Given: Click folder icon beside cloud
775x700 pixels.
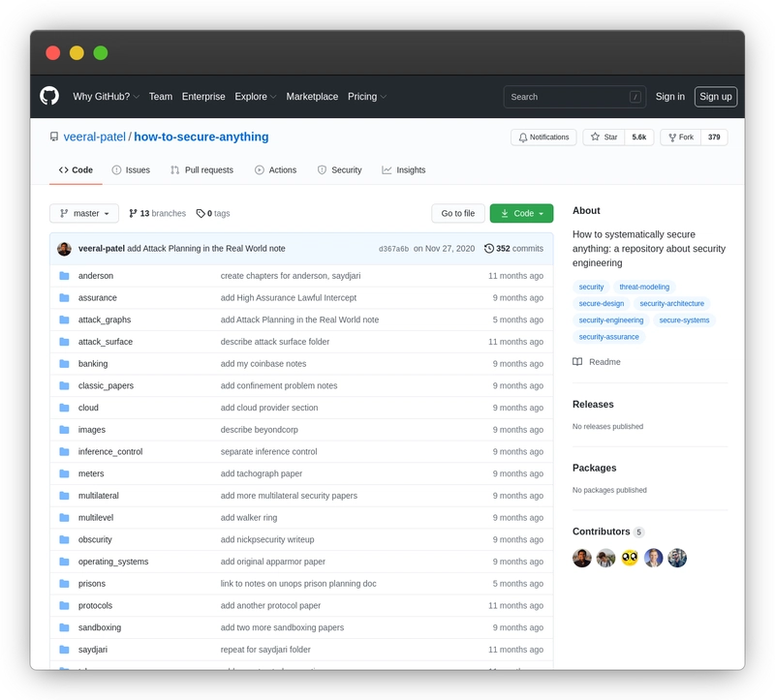Looking at the screenshot, I should [64, 408].
